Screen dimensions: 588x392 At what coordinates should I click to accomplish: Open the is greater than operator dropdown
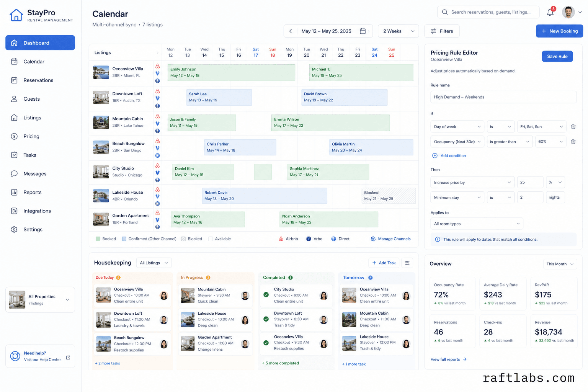(510, 142)
